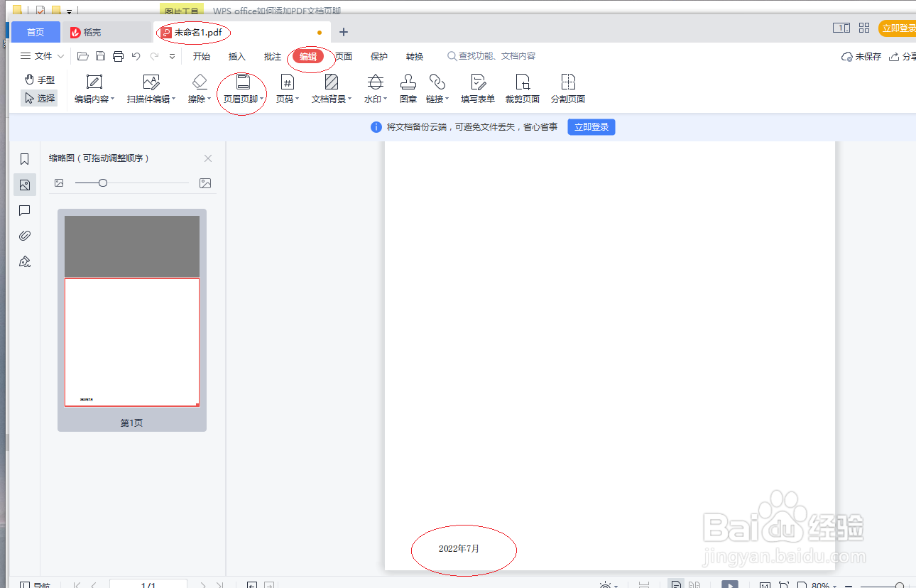Screen dimensions: 916x588
Task: Show the attachments paperclip panel
Action: tap(25, 236)
